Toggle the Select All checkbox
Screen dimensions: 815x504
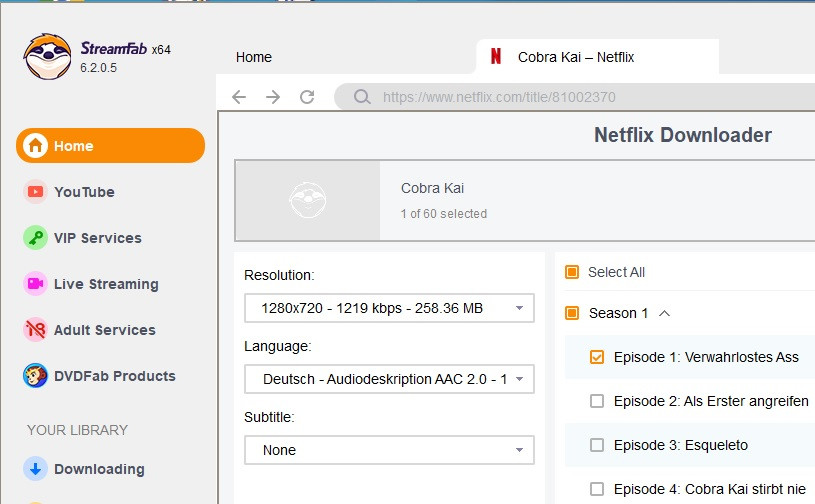(572, 272)
